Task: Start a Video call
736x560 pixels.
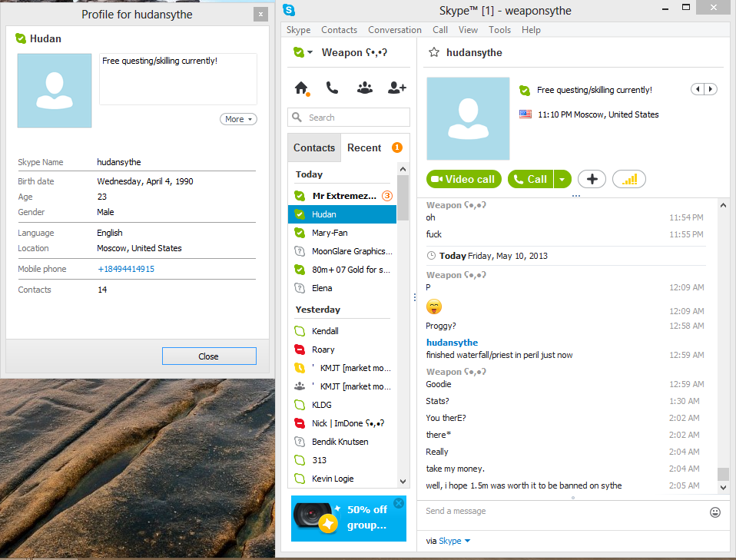Action: point(464,179)
